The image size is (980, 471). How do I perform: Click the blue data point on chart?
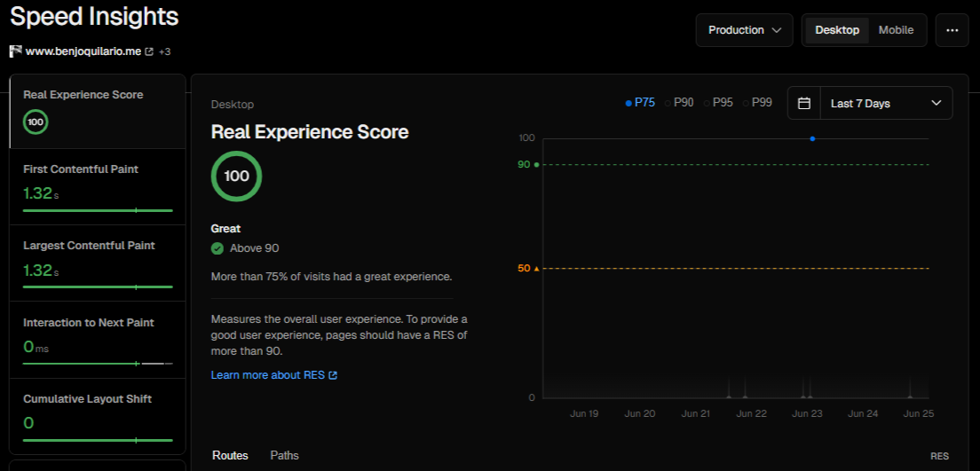click(x=812, y=138)
